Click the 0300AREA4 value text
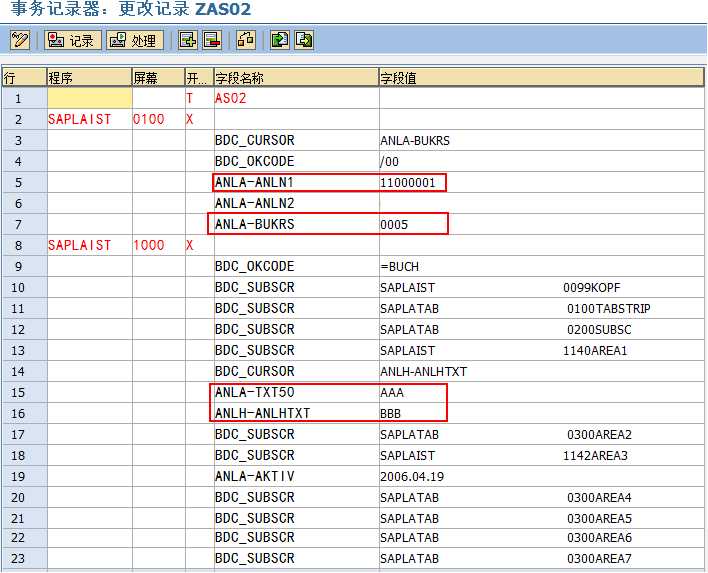The height and width of the screenshot is (573, 708). (599, 498)
